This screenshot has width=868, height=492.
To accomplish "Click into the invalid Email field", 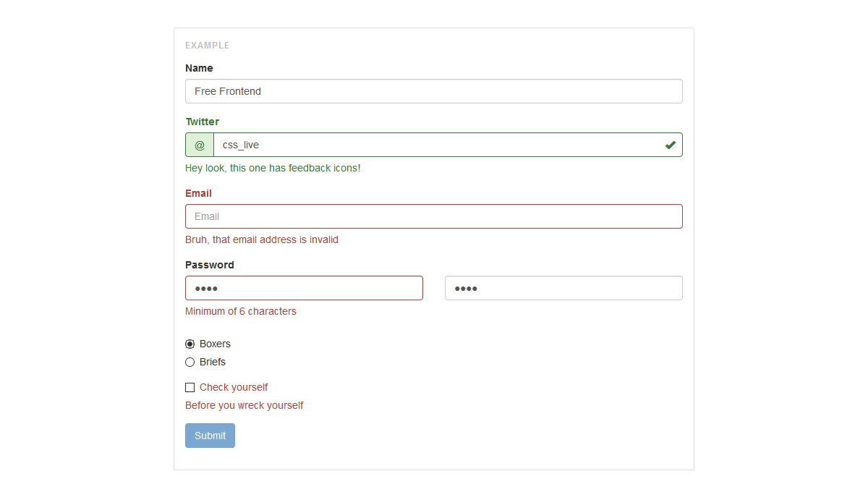I will [434, 216].
